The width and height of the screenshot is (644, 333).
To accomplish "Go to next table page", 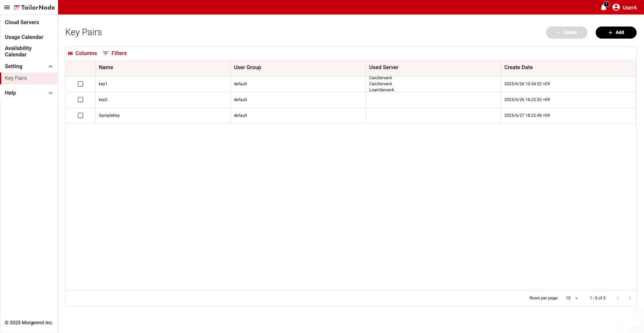I will pyautogui.click(x=630, y=298).
